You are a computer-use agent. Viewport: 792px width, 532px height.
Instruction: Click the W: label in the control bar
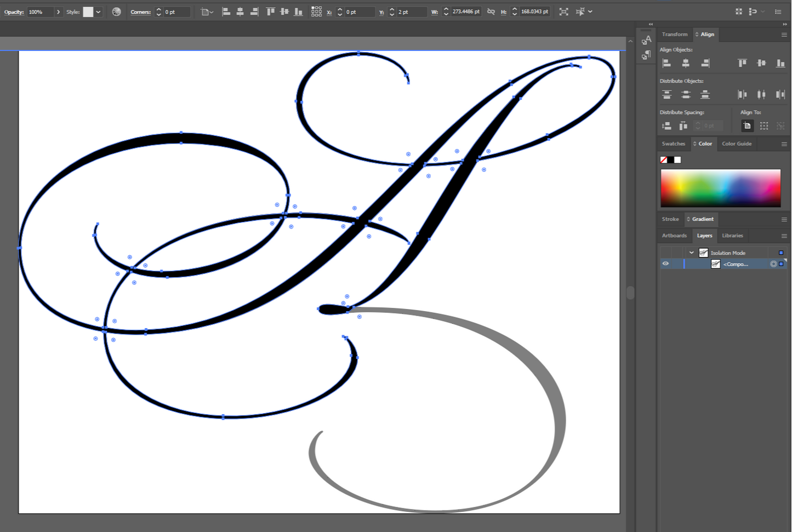click(x=435, y=12)
